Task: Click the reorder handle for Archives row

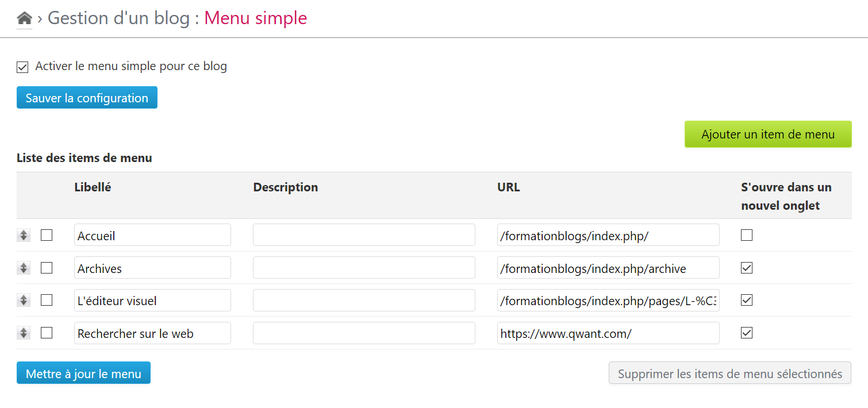Action: pos(24,268)
